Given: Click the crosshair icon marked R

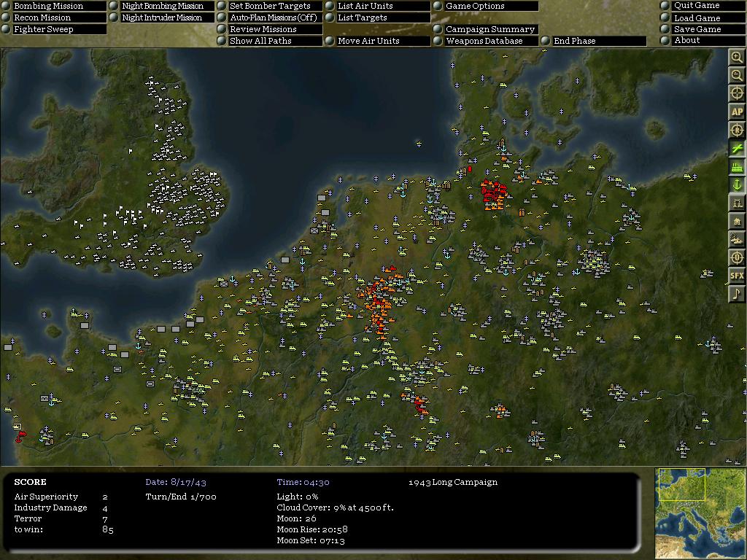Looking at the screenshot, I should 737,130.
